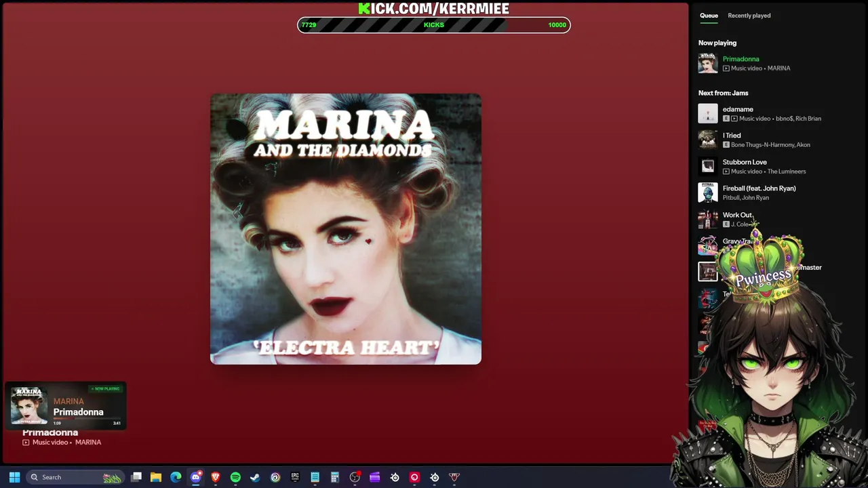Click the Work Out album thumbnail
The height and width of the screenshot is (488, 868).
(708, 219)
